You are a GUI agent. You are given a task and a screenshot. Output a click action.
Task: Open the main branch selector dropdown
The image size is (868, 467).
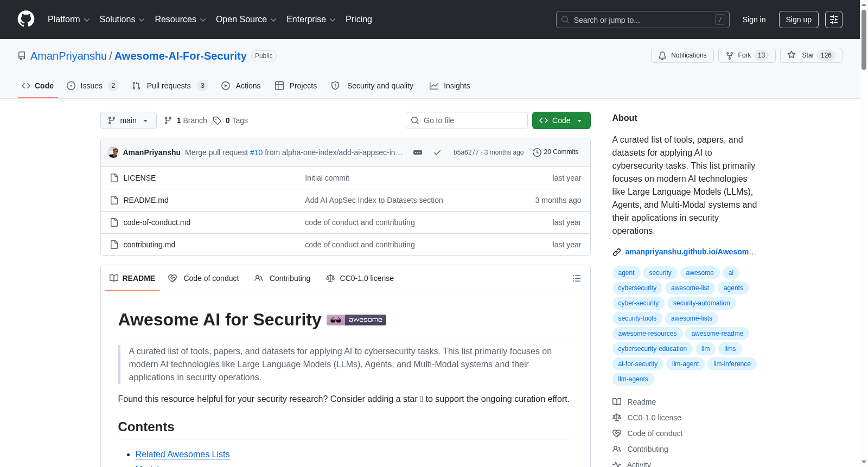pos(129,120)
